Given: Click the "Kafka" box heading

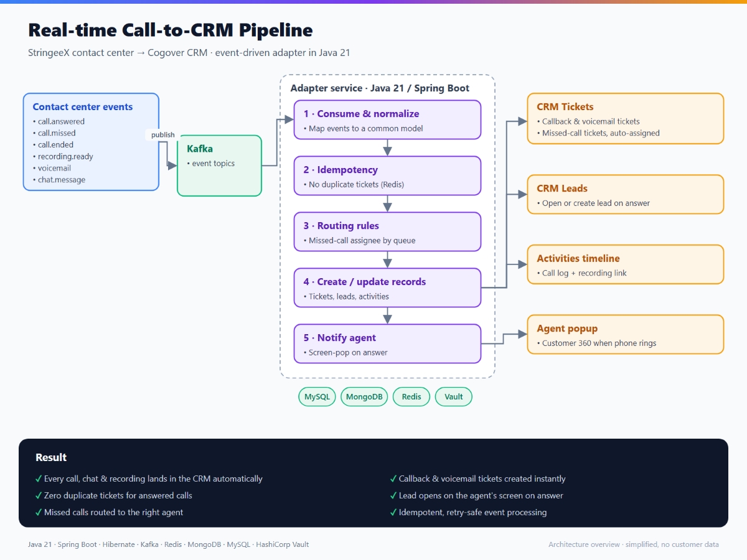Looking at the screenshot, I should pyautogui.click(x=200, y=149).
